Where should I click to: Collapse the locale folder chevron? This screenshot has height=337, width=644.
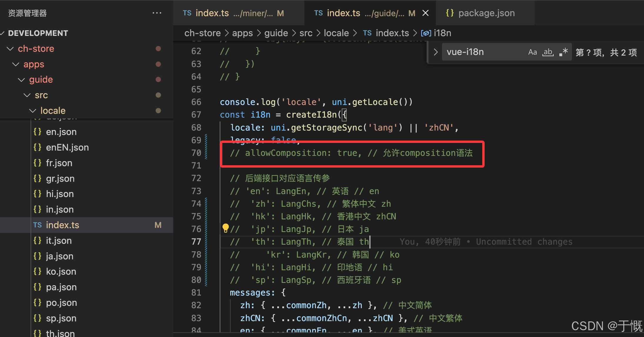[33, 111]
